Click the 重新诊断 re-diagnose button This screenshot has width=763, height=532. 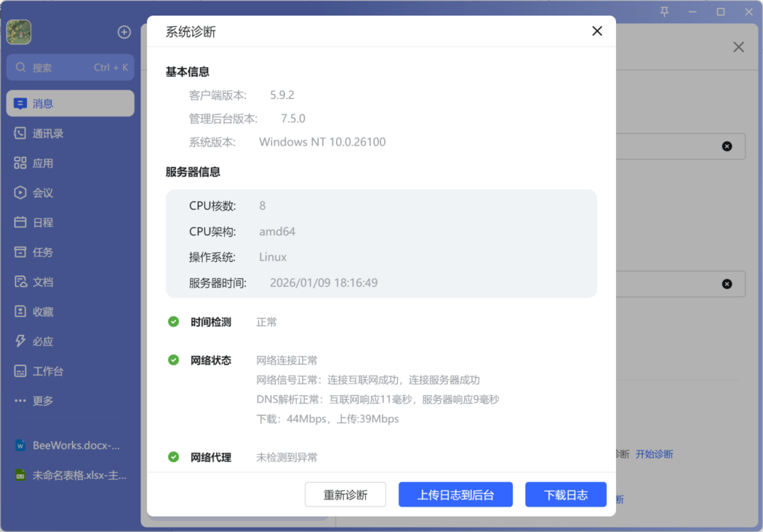click(x=345, y=494)
